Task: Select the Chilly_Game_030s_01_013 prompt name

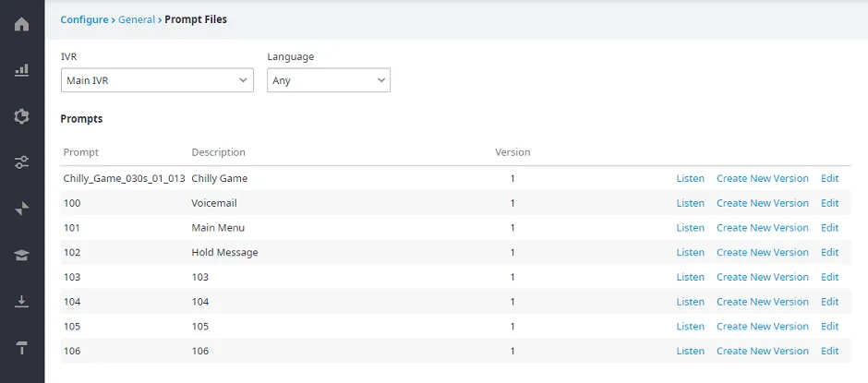Action: (124, 178)
